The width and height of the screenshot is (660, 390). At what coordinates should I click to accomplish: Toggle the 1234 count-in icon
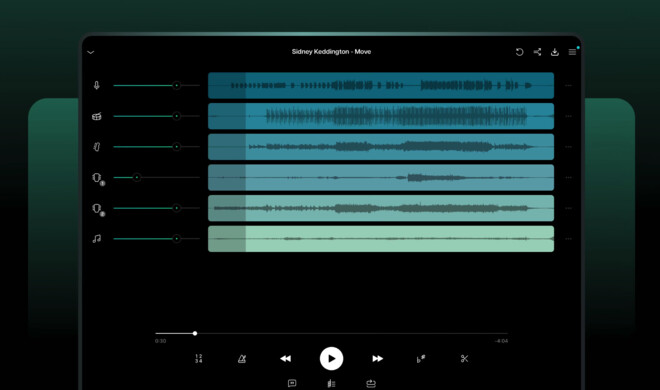click(199, 358)
